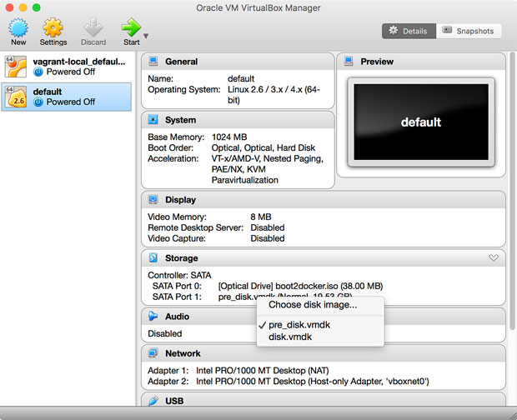Click the System chip icon
517x420 pixels.
pos(153,119)
